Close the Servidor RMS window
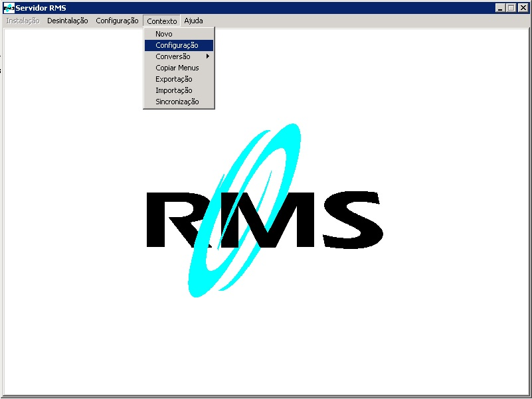 (x=523, y=8)
